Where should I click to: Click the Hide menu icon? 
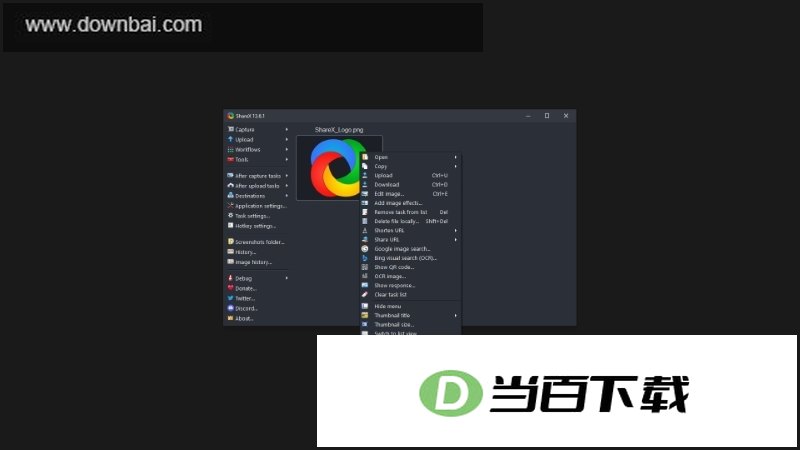(365, 306)
